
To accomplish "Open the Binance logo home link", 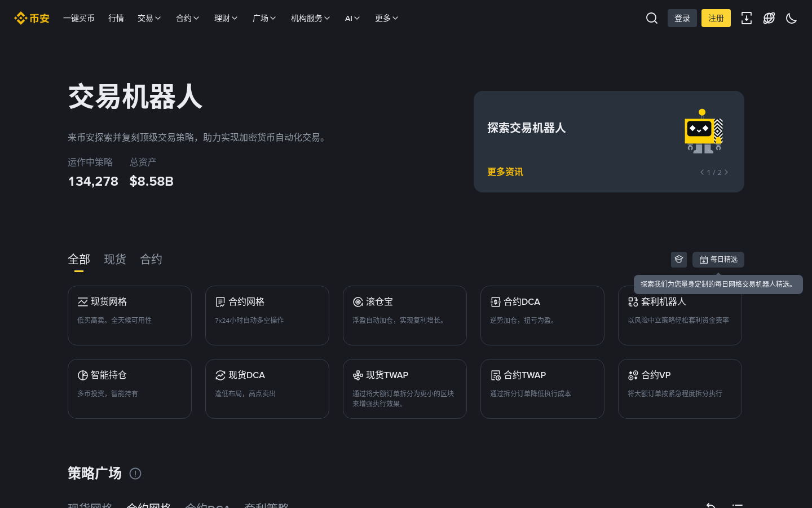I will click(32, 18).
